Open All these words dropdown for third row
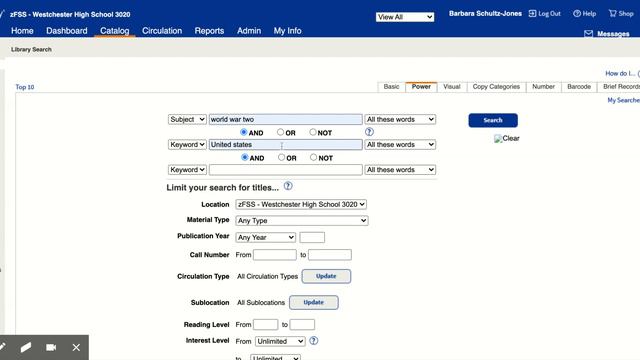640x360 pixels. pyautogui.click(x=400, y=169)
